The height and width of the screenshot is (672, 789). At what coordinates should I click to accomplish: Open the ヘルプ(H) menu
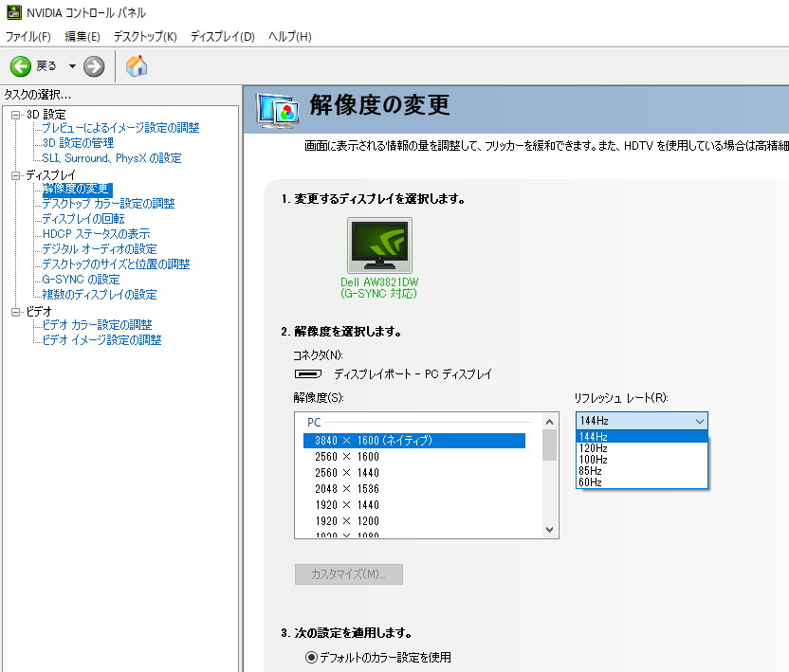tap(290, 37)
